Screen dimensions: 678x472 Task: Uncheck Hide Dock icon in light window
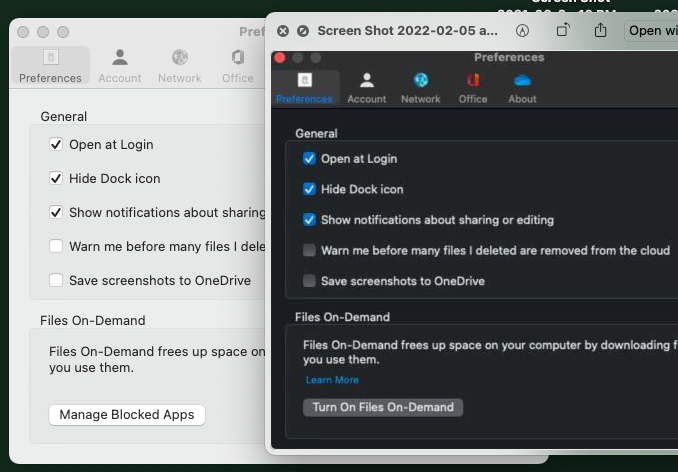point(56,178)
